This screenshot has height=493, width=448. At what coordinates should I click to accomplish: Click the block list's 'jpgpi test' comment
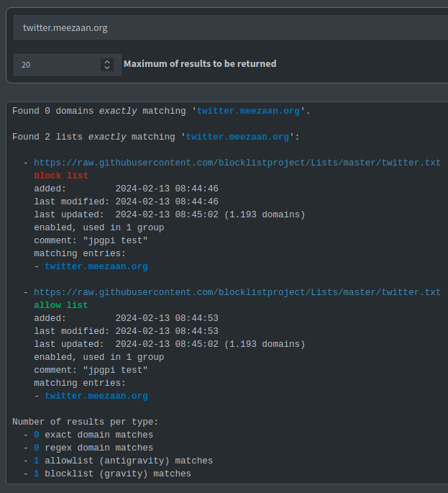click(x=115, y=240)
